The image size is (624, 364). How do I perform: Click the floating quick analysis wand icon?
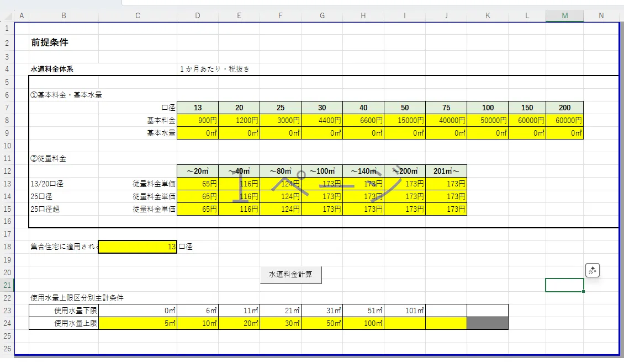(592, 271)
